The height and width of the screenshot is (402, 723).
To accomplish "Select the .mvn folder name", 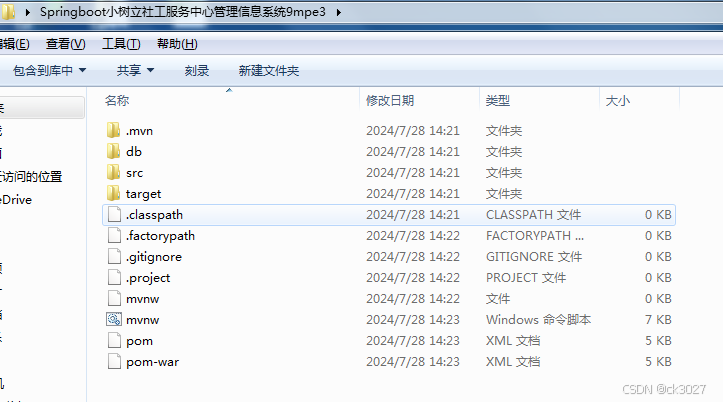I will (x=139, y=131).
